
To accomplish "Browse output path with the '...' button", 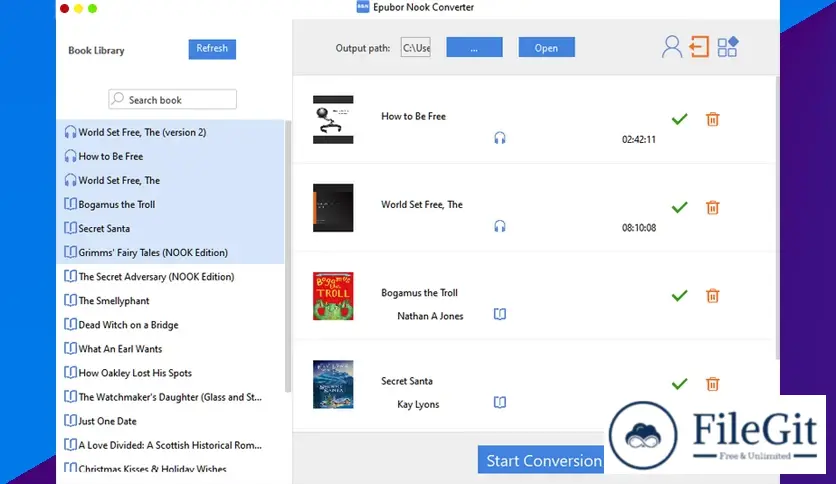I will point(474,47).
